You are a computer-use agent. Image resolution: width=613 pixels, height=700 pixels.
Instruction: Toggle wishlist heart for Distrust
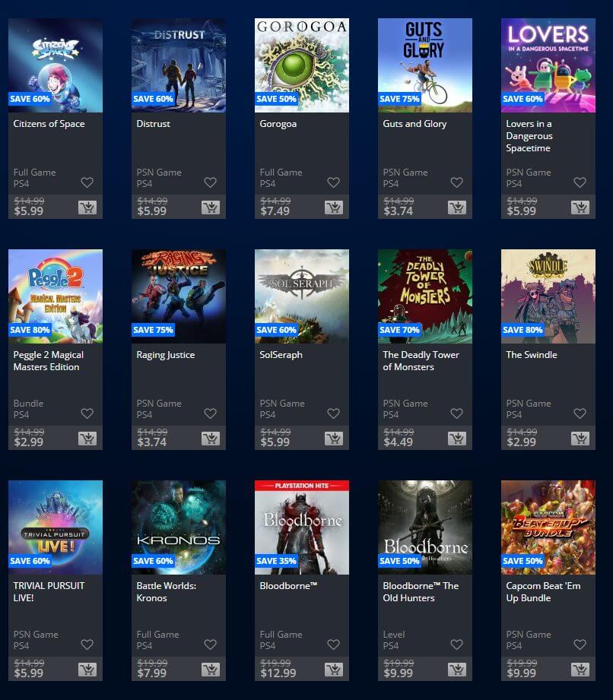(211, 182)
